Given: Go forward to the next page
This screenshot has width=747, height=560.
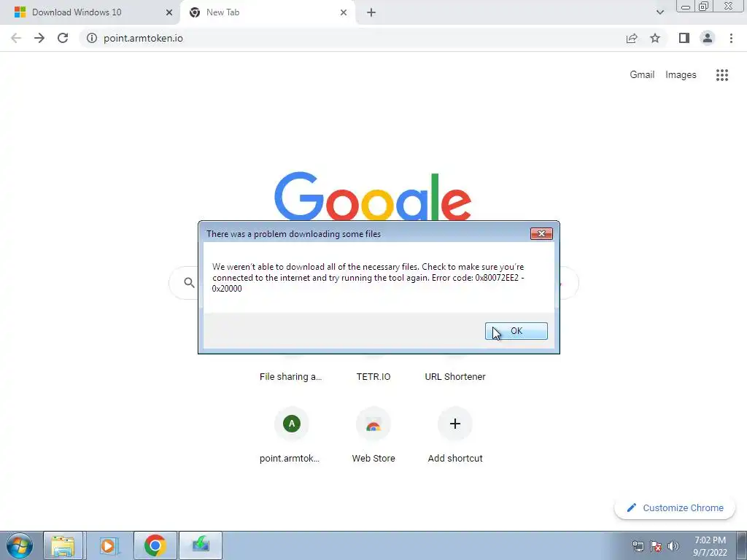Looking at the screenshot, I should [39, 38].
